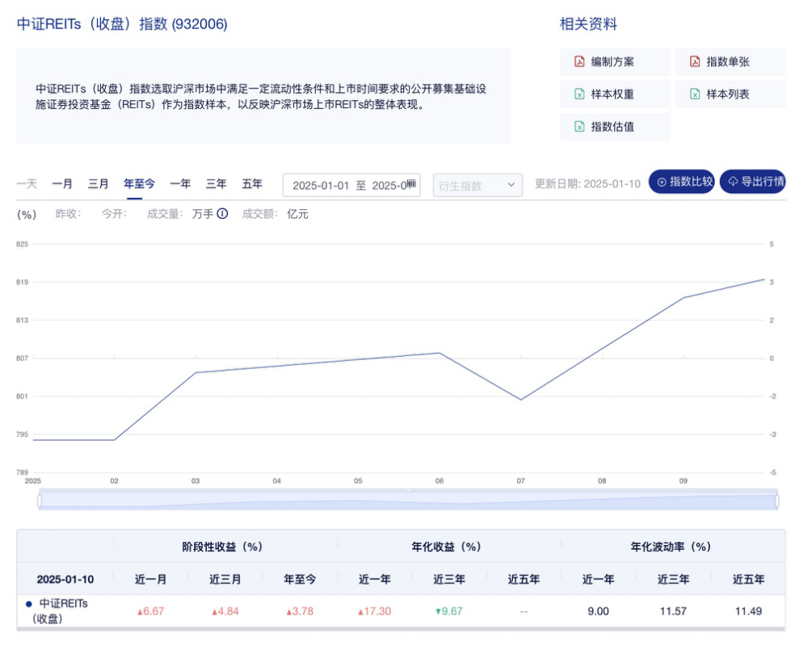Switch chart to 五年 range

(252, 184)
